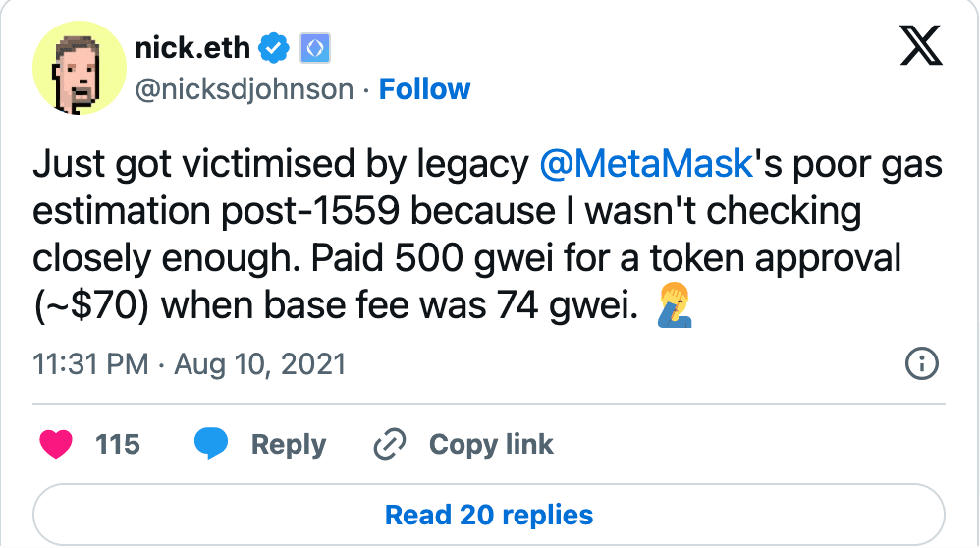This screenshot has width=980, height=548.
Task: Open the tweet info circle icon
Action: click(x=920, y=364)
